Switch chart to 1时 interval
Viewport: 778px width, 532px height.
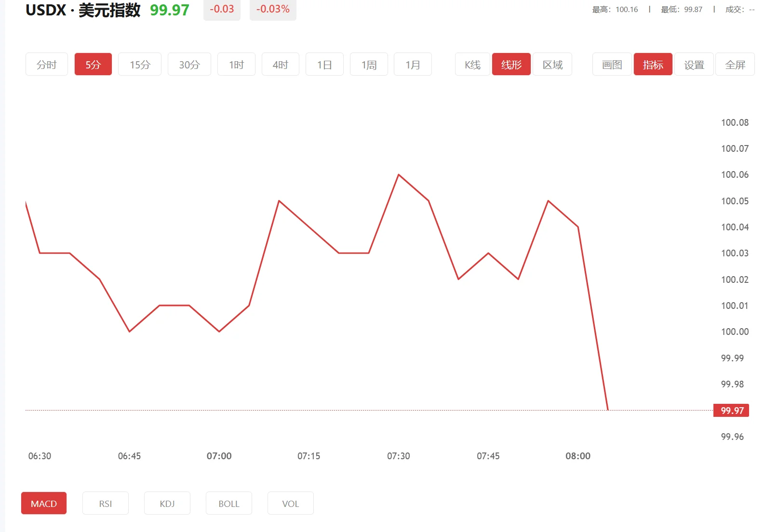click(x=236, y=65)
